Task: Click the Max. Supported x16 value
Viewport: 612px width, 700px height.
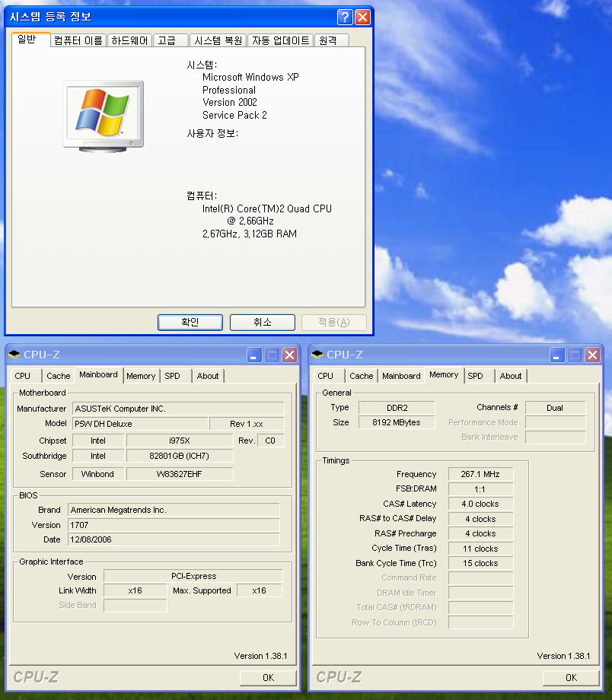Action: (260, 590)
